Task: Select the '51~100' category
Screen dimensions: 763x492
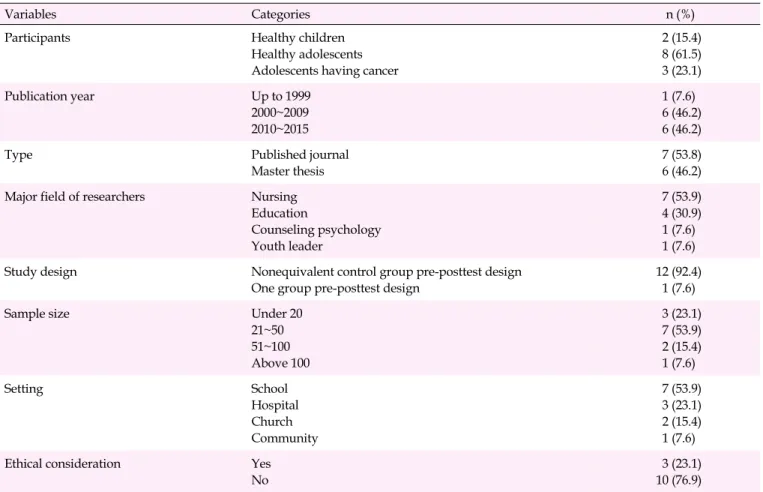Action: (271, 346)
